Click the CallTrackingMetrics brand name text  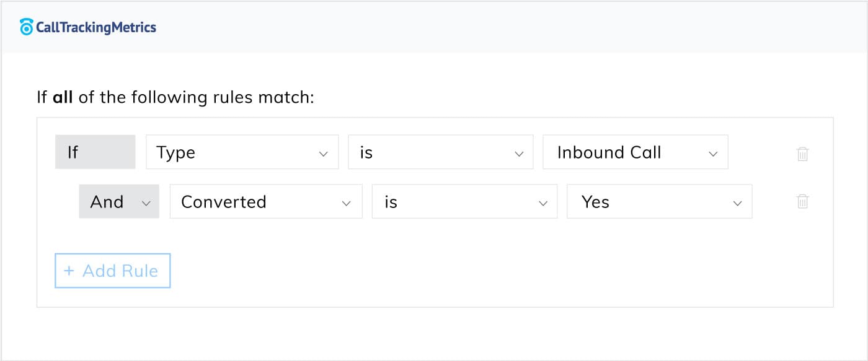click(x=96, y=27)
